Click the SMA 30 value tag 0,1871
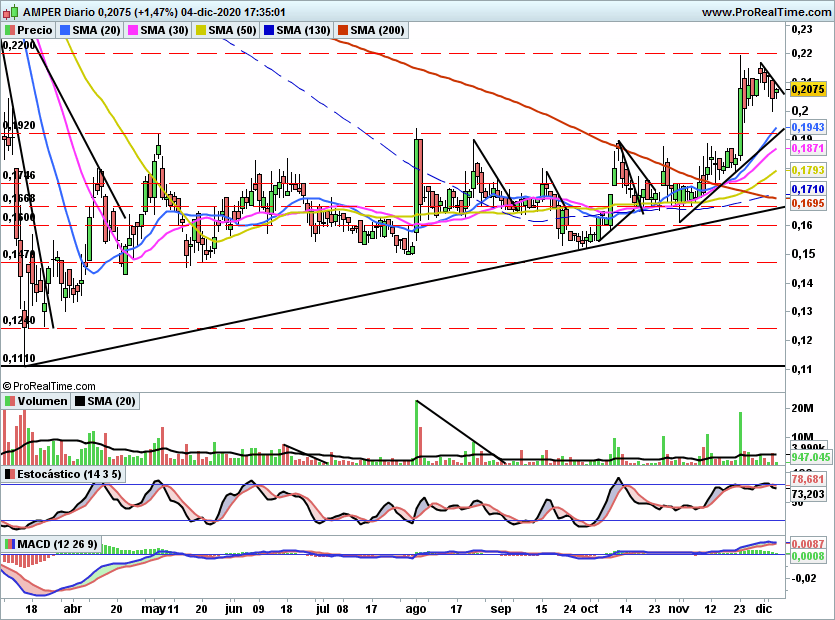 (808, 148)
